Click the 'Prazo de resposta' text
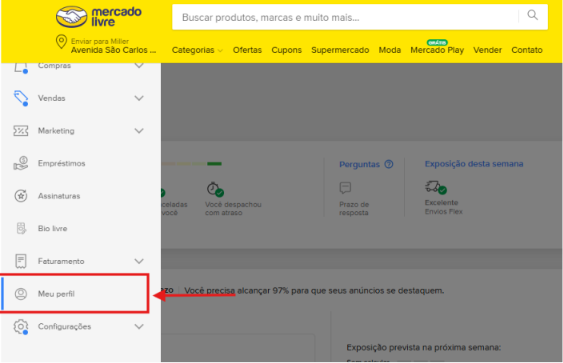The image size is (563, 363). [x=354, y=208]
